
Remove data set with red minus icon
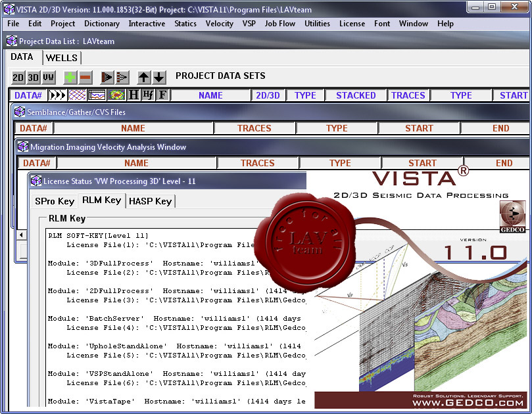coord(85,78)
